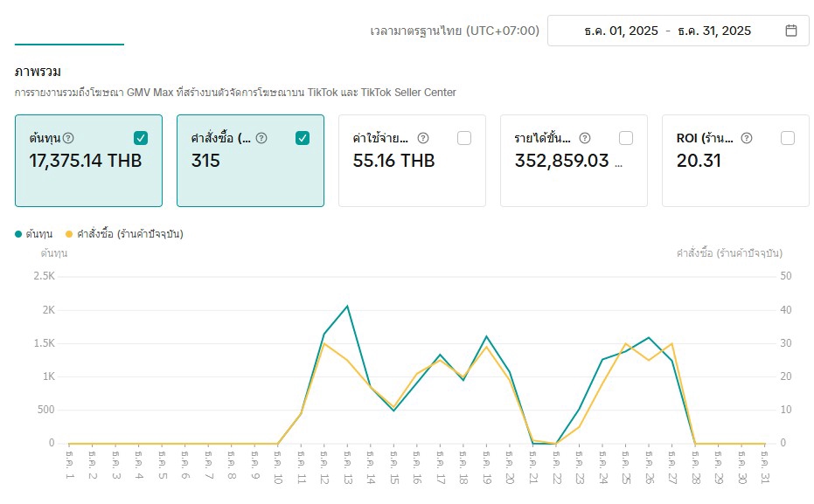Click help icon next to รายได้ขั้น card
Screen dimensions: 814x504
(x=585, y=138)
